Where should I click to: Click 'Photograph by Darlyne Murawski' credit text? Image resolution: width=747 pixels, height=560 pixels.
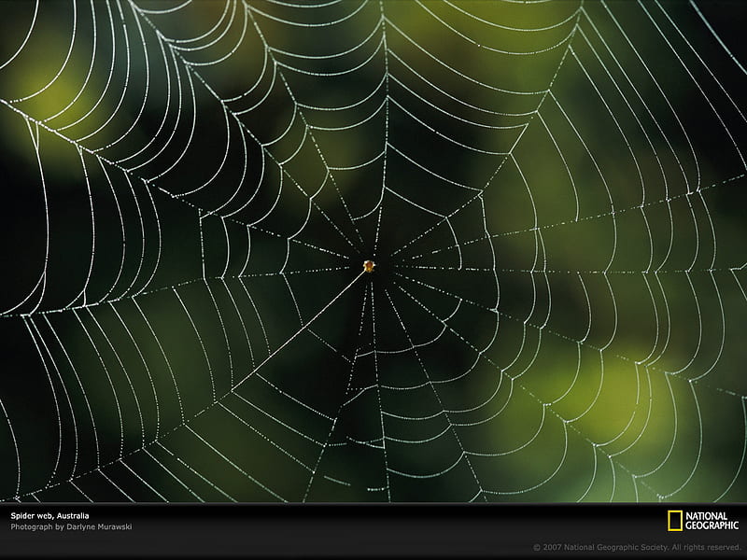point(71,526)
